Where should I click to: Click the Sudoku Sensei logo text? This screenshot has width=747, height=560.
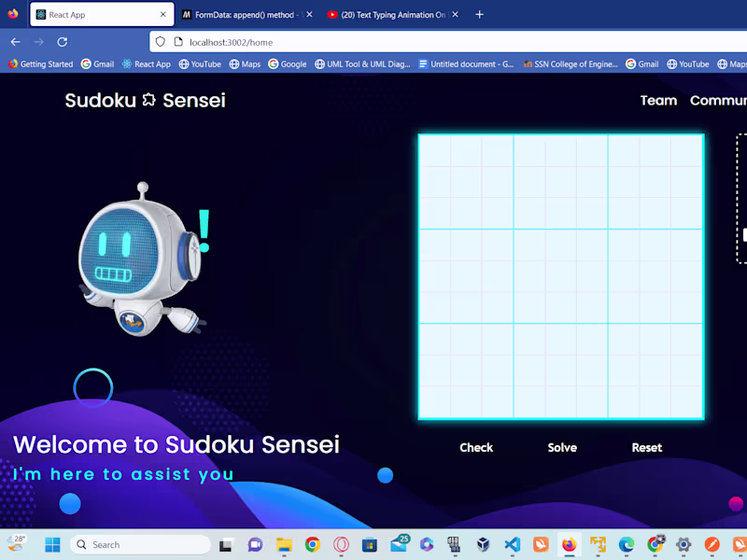145,101
